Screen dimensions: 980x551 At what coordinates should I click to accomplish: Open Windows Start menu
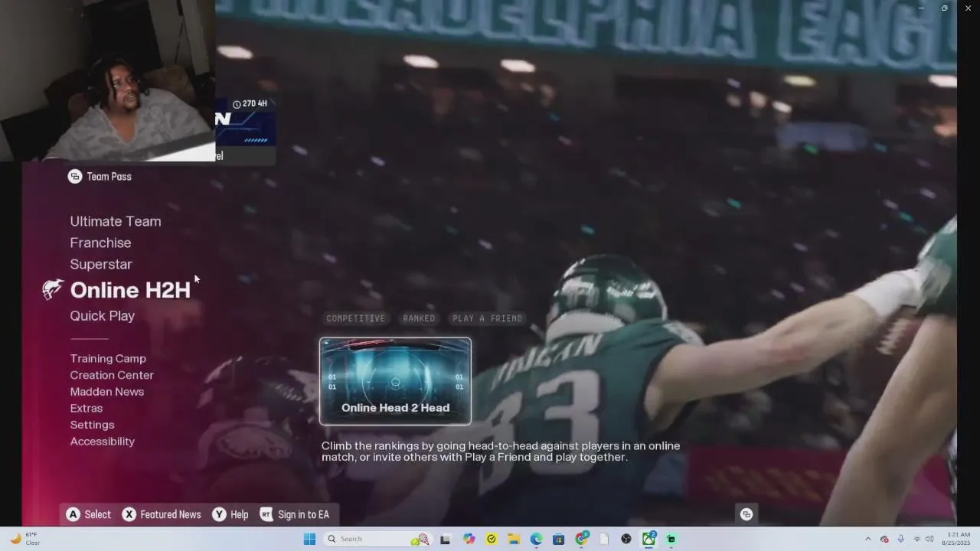coord(309,539)
